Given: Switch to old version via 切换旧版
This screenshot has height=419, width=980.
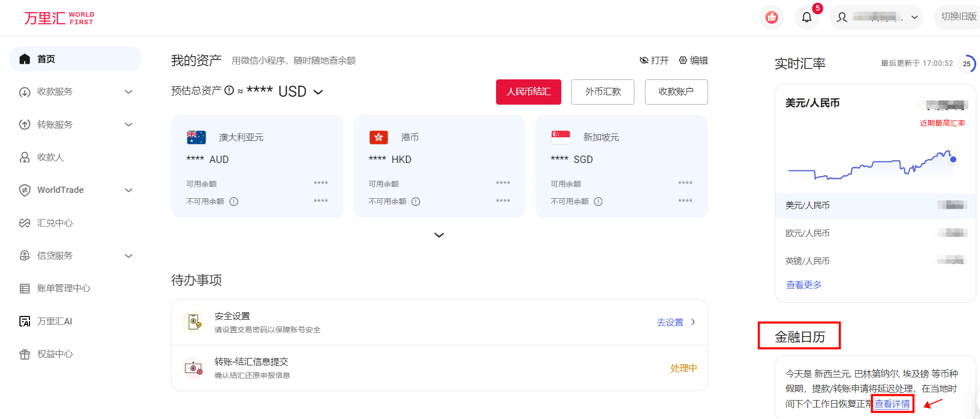Looking at the screenshot, I should pos(958,17).
